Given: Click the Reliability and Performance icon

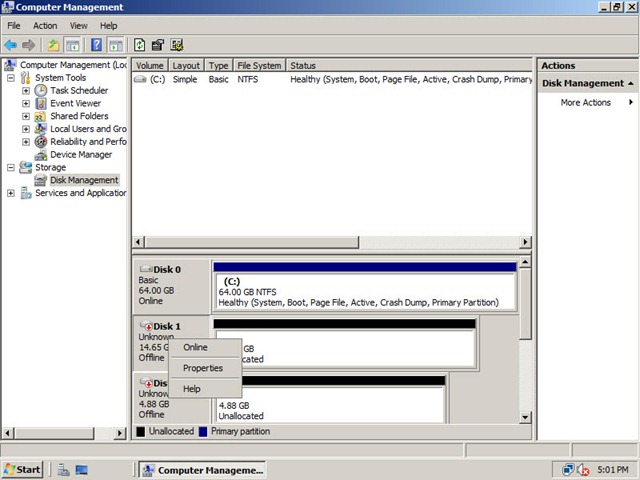Looking at the screenshot, I should (40, 142).
